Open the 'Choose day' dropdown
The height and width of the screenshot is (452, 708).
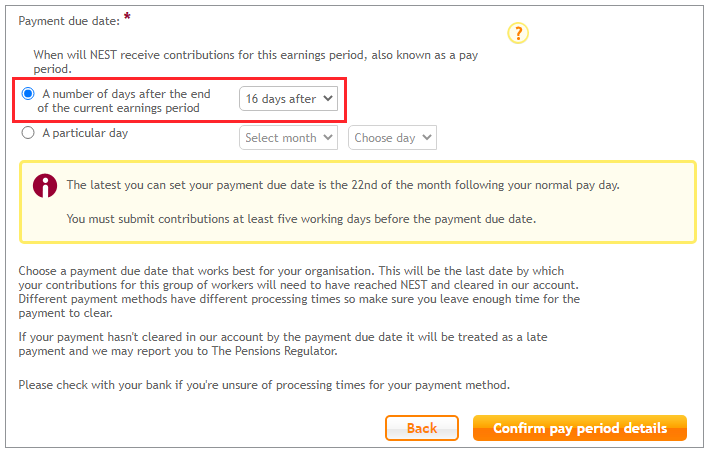point(392,138)
